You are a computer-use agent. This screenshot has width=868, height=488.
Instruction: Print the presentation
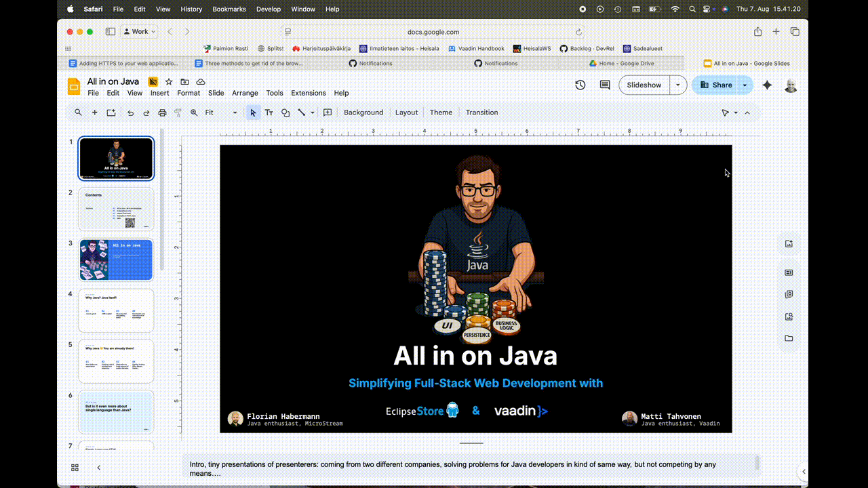(x=162, y=112)
